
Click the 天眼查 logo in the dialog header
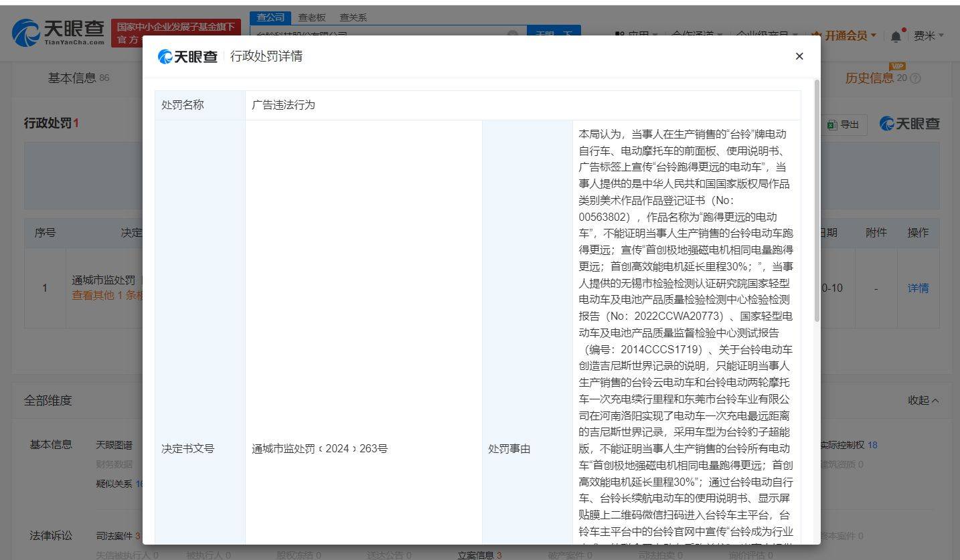(189, 56)
